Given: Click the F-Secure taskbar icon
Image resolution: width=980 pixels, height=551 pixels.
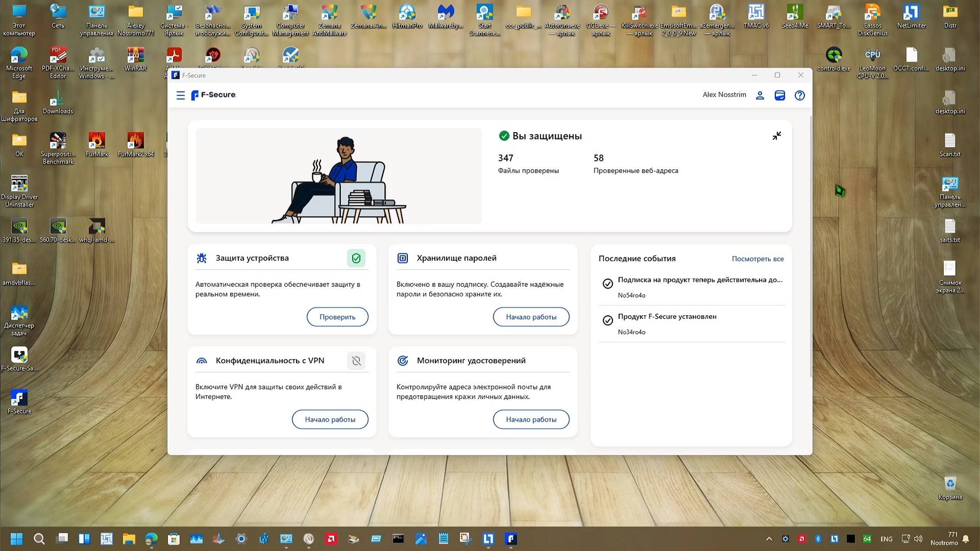Looking at the screenshot, I should 511,538.
